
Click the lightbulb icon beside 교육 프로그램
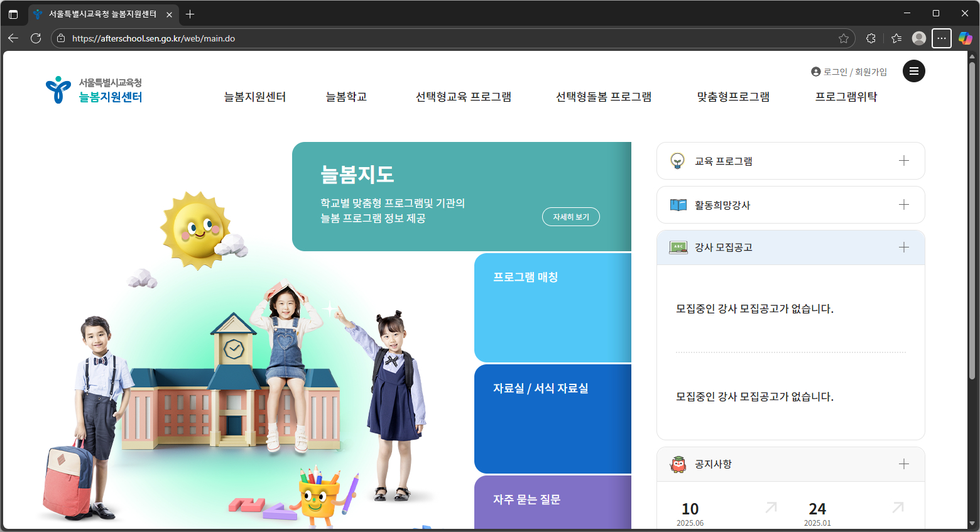coord(677,161)
